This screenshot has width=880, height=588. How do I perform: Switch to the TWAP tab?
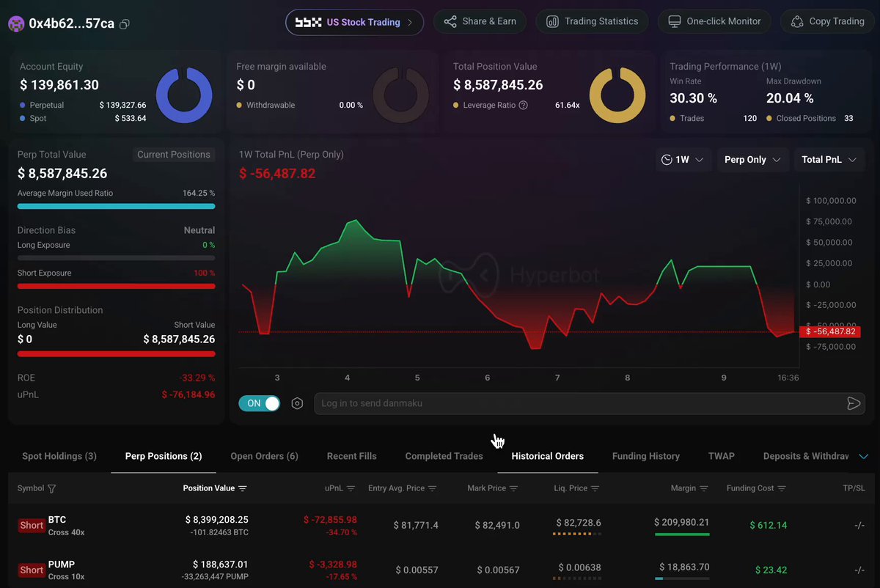[x=722, y=456]
